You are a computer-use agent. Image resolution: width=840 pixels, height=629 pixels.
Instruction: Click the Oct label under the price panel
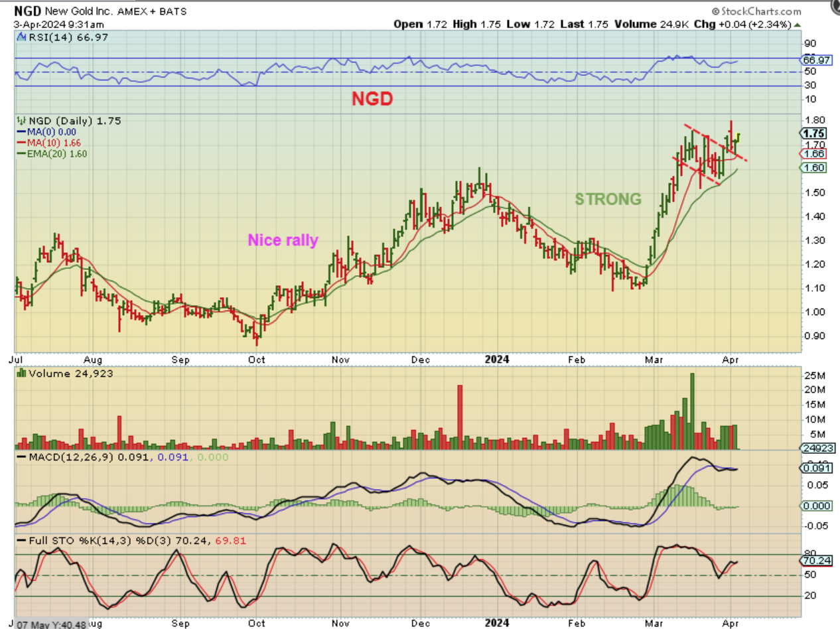(257, 360)
